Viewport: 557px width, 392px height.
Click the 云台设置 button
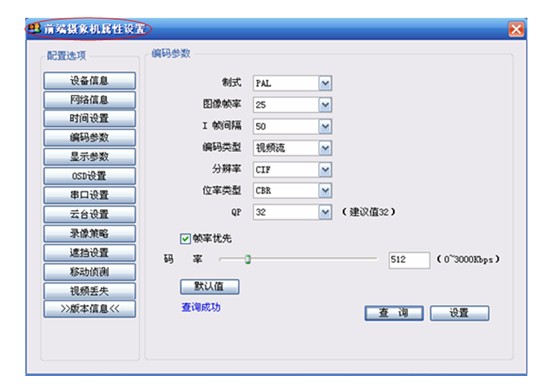point(90,214)
